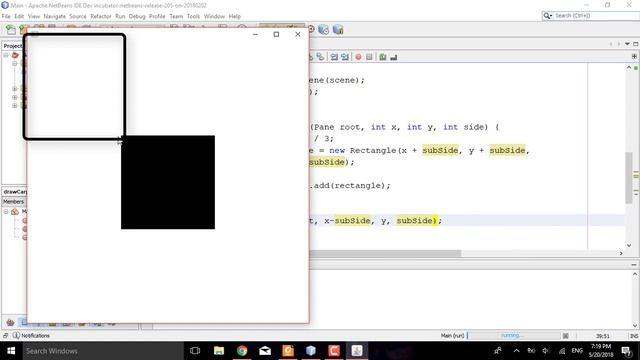Screen dimensions: 640x360
Task: Maximize the editor window with corner icon
Action: tap(636, 44)
